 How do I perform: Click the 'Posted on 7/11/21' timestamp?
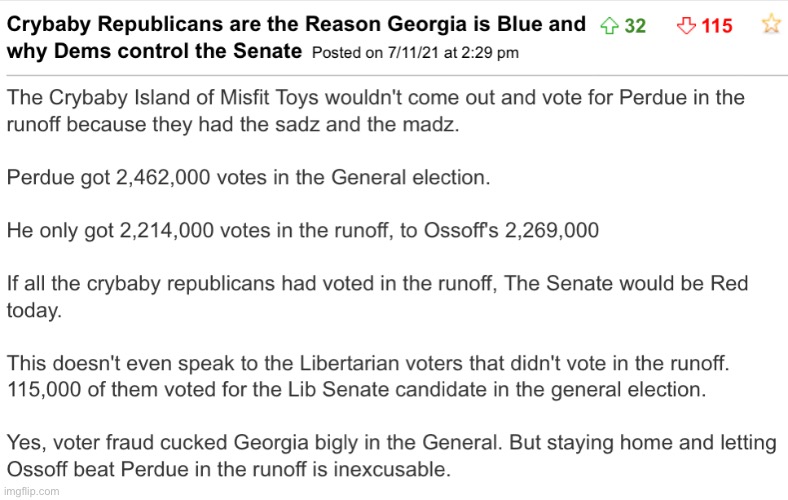(415, 52)
